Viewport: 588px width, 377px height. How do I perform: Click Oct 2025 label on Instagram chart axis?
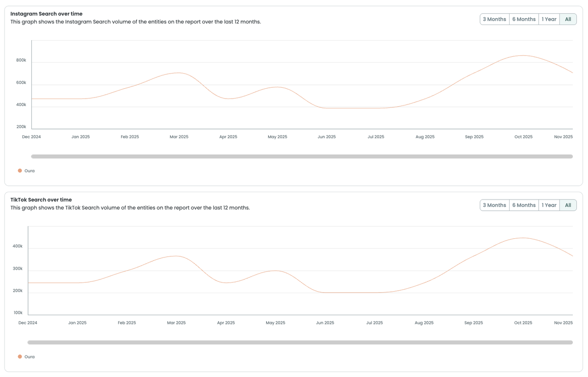[x=523, y=137]
